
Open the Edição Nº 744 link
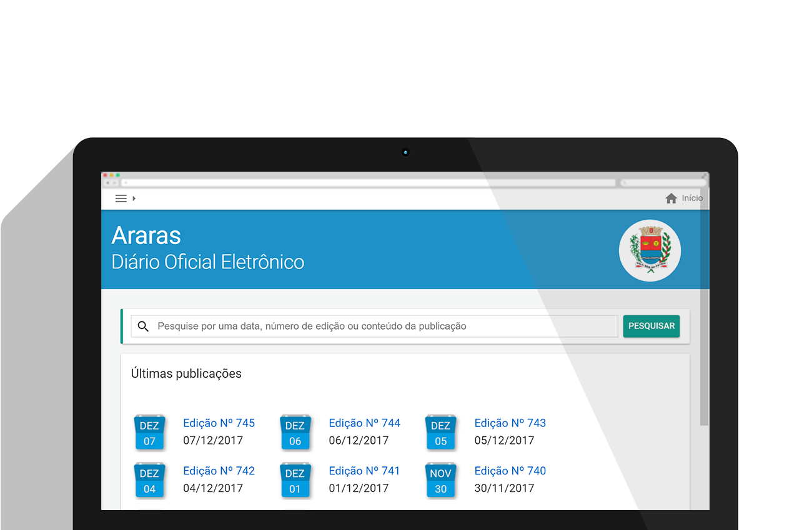[x=364, y=423]
